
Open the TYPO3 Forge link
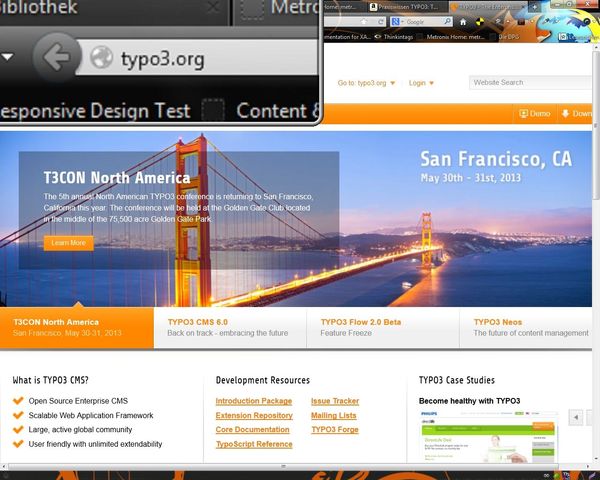tap(335, 430)
